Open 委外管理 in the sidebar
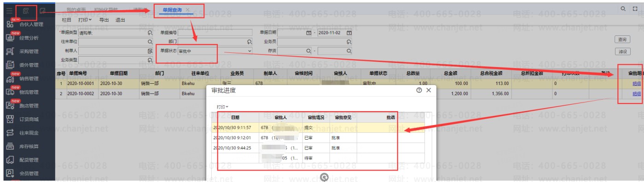 [29, 65]
